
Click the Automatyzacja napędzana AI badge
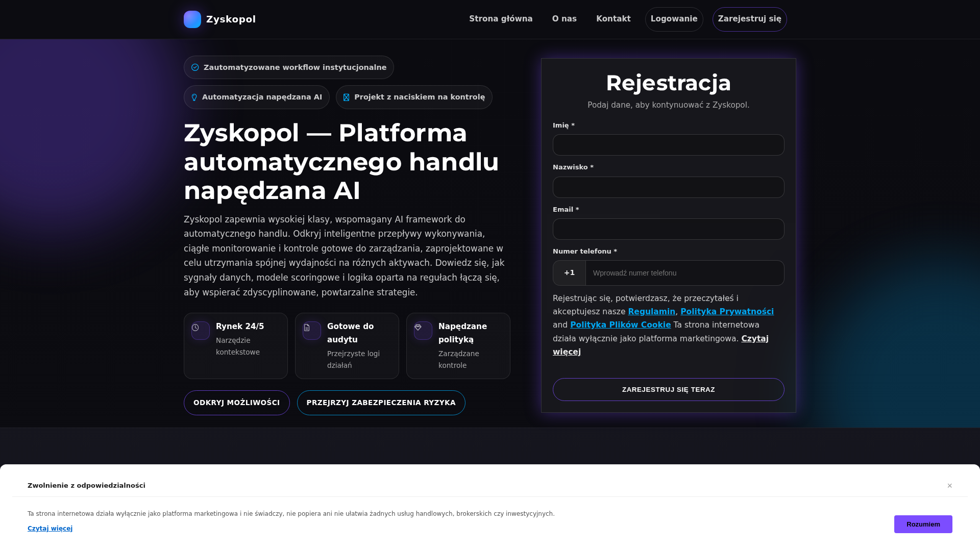257,97
